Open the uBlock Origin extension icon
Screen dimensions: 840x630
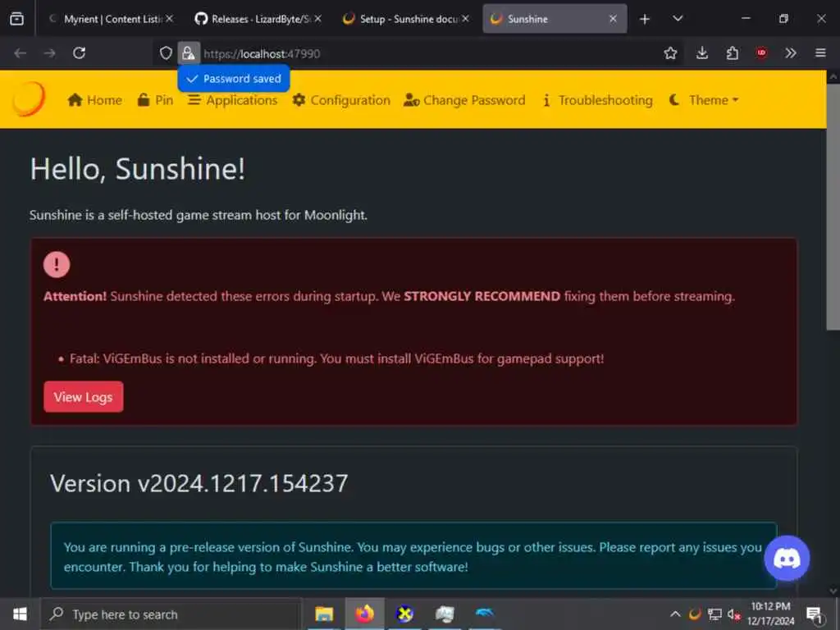(x=761, y=53)
